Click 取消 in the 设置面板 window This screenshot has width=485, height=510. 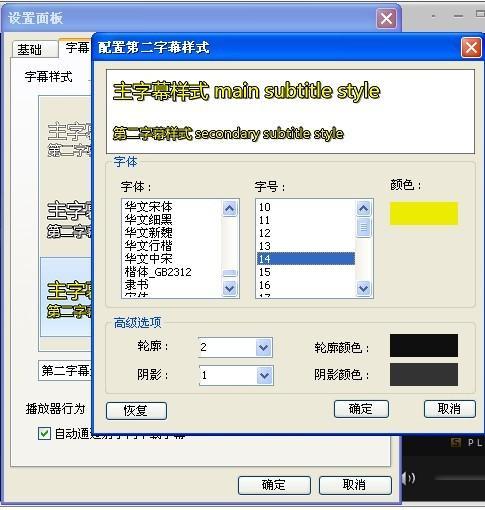[355, 485]
